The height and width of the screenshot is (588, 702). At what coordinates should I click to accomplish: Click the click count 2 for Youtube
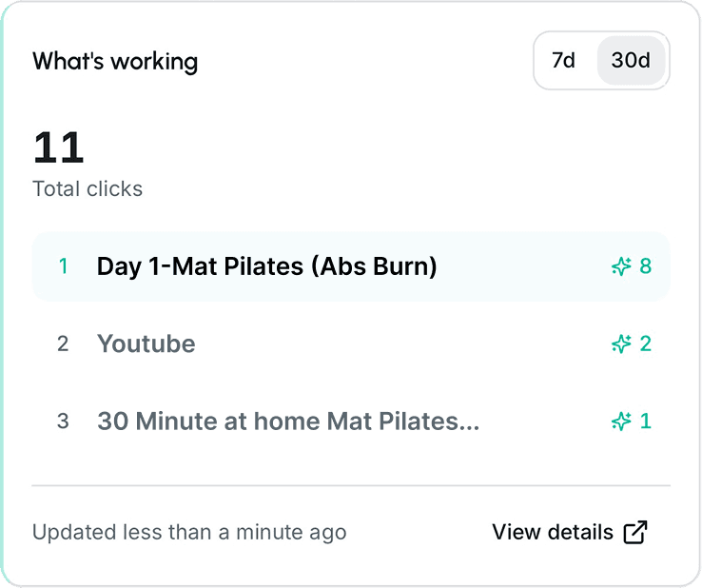[646, 343]
